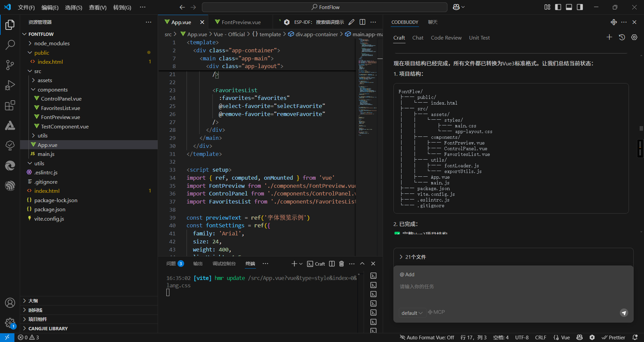Open the 输出 output panel tab

coord(198,264)
